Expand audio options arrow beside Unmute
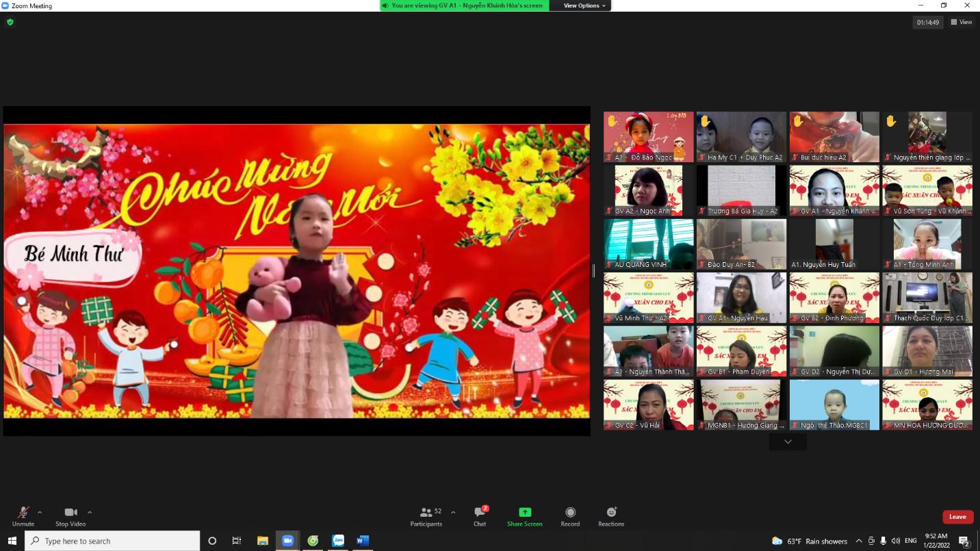Viewport: 980px width, 551px height. [40, 512]
